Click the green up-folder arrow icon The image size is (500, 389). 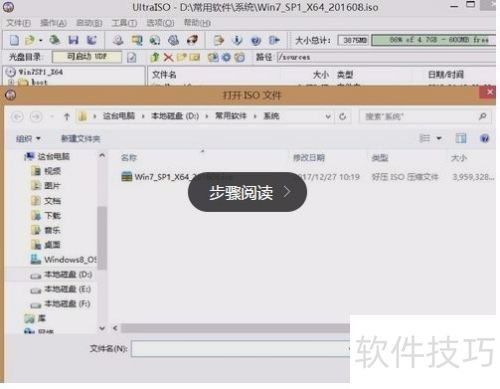pyautogui.click(x=155, y=57)
